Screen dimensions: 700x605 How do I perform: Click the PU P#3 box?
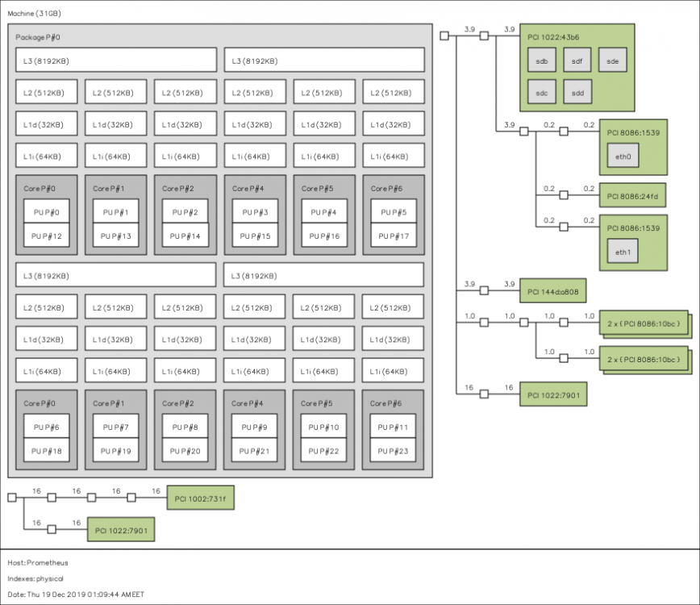[255, 211]
